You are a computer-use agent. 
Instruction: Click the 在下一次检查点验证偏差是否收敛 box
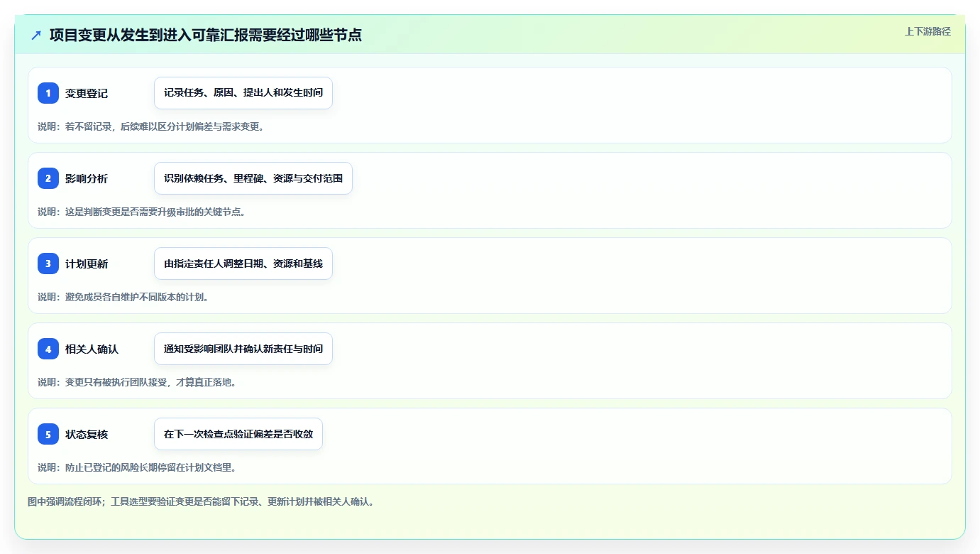pos(238,434)
